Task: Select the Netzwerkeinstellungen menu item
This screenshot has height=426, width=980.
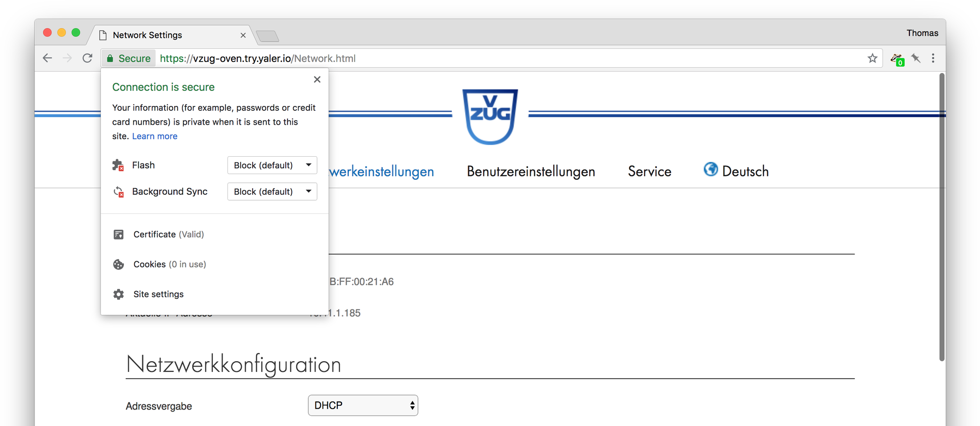Action: (381, 172)
